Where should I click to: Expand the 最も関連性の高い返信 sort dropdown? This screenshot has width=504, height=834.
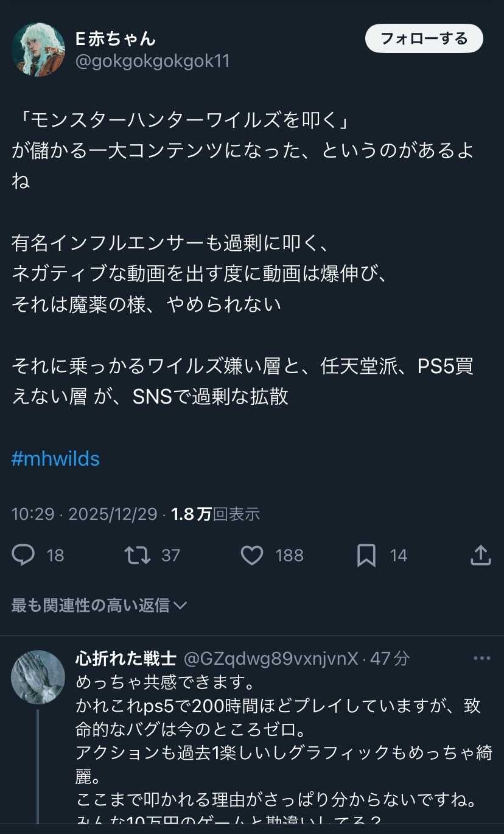(99, 605)
